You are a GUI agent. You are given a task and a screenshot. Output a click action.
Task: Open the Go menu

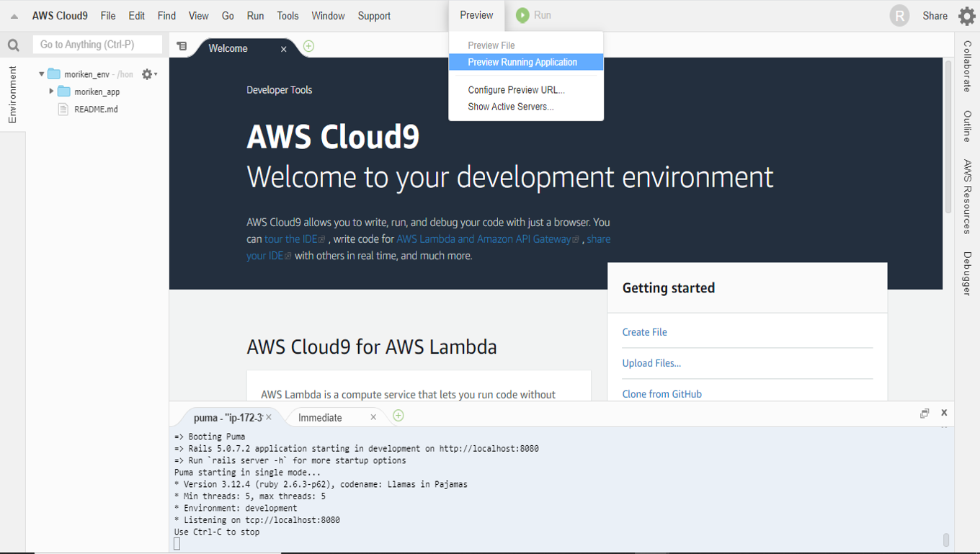[x=228, y=16]
